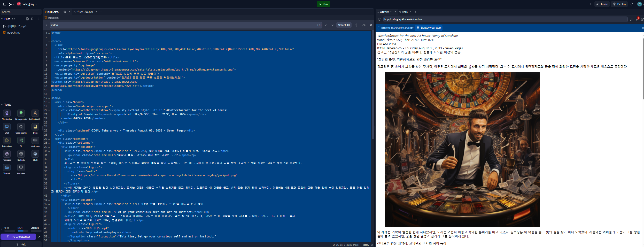
Task: Click the pencil edit icon in webview bar
Action: click(x=632, y=19)
